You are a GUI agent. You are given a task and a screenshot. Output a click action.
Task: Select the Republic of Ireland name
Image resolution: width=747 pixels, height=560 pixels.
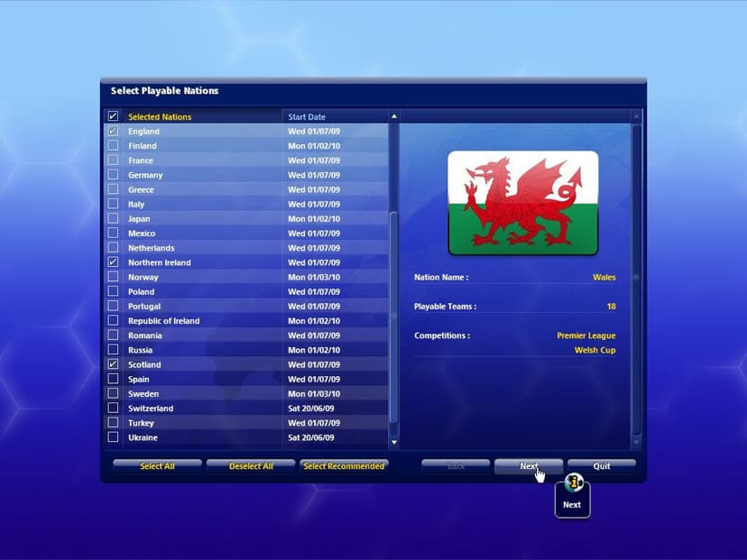[x=164, y=321]
